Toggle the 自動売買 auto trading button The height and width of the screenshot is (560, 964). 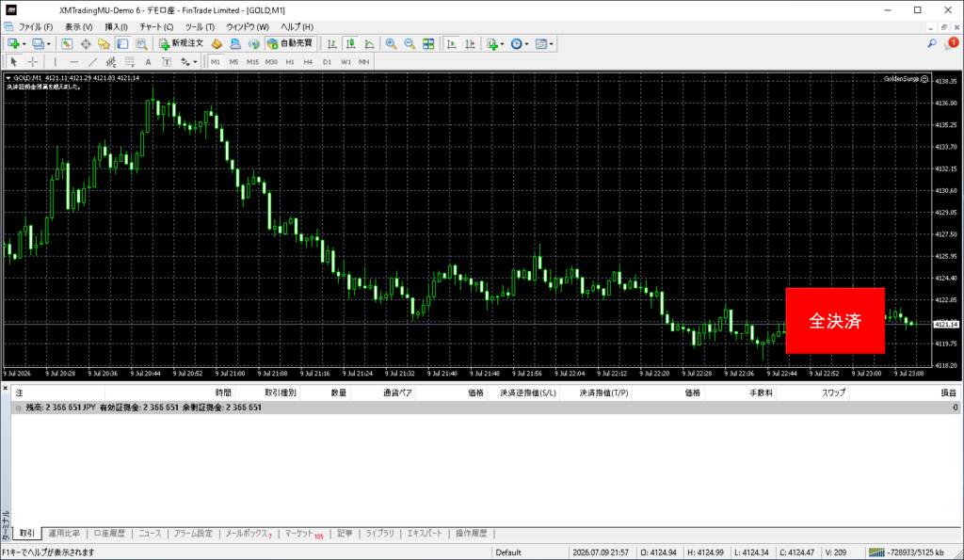[x=290, y=43]
